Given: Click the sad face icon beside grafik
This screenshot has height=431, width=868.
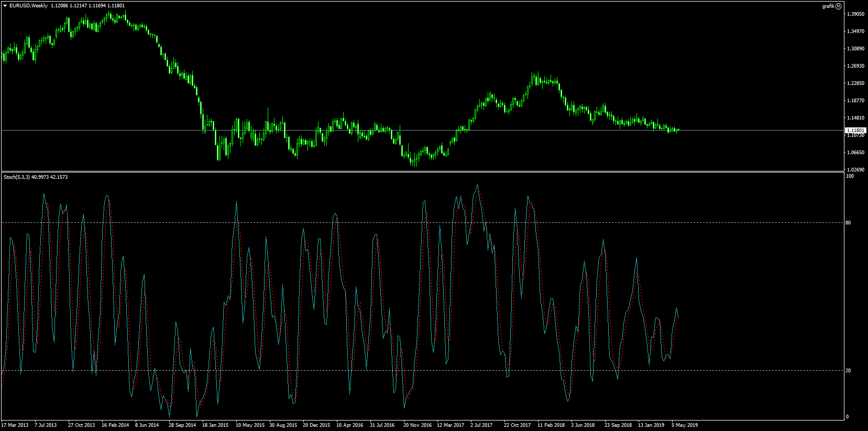Looking at the screenshot, I should (x=838, y=6).
